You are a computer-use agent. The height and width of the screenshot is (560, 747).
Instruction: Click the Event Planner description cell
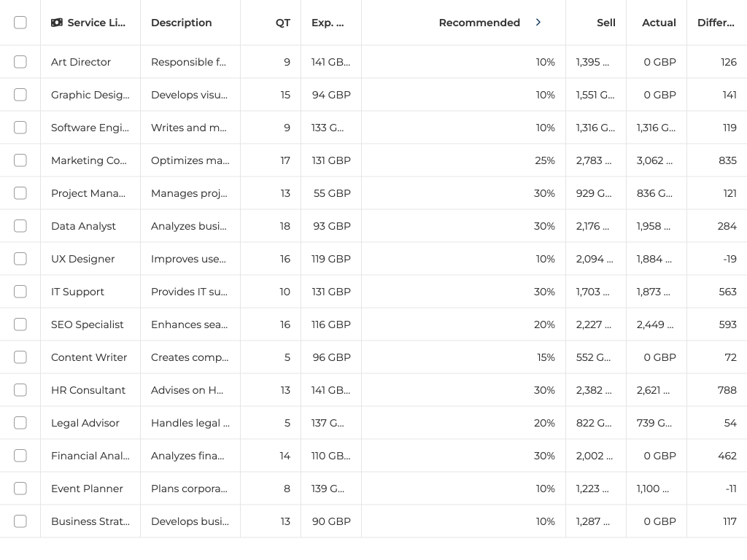tap(190, 489)
